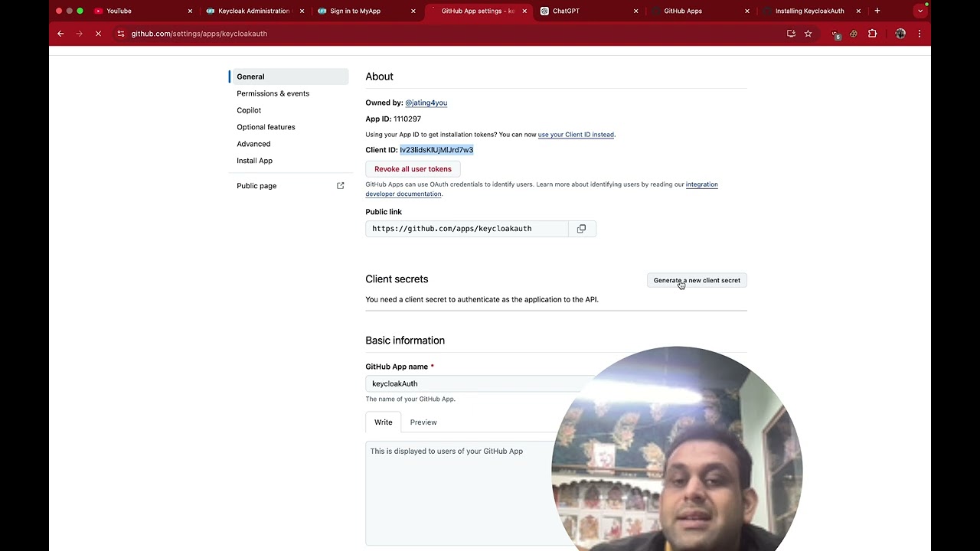980x551 pixels.
Task: Select the Preview tab of description editor
Action: 423,422
